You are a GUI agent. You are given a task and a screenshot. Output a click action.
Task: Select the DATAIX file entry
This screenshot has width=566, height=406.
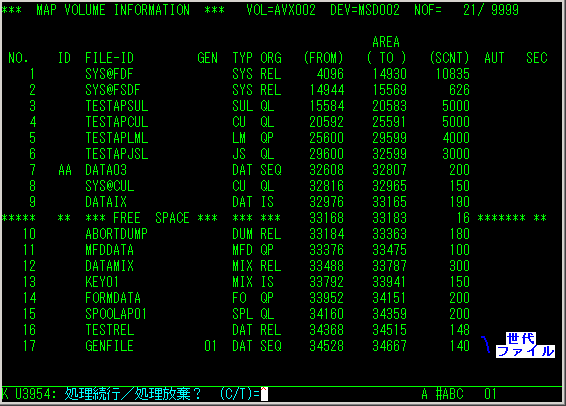point(106,202)
